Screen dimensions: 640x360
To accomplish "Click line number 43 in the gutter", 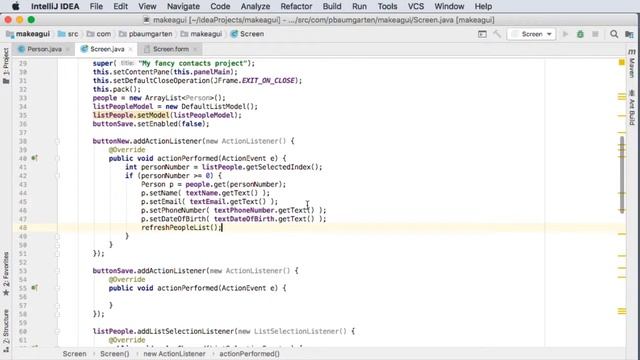I will tap(22, 184).
